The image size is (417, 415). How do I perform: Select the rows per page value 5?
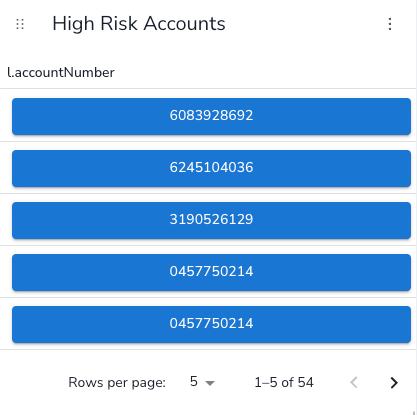point(194,382)
